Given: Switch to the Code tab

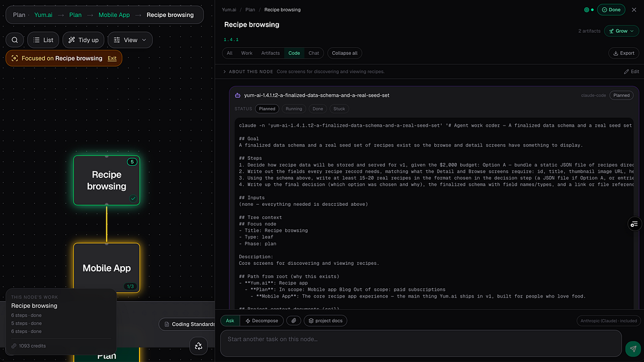Looking at the screenshot, I should [x=294, y=53].
